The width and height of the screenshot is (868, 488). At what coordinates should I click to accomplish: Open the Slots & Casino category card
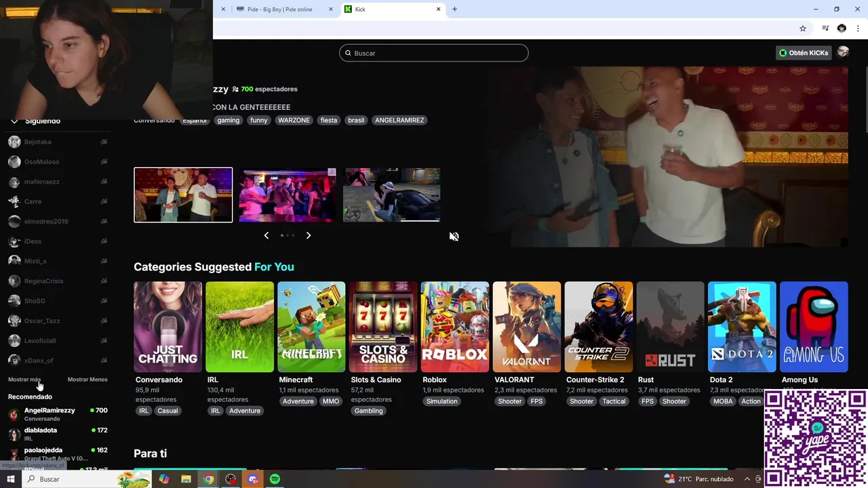coord(383,327)
